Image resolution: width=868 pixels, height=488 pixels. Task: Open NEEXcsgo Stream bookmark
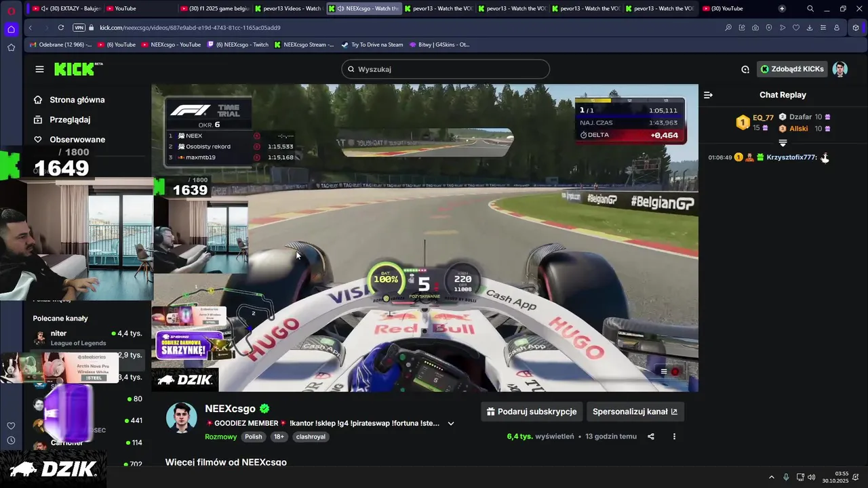click(x=304, y=45)
